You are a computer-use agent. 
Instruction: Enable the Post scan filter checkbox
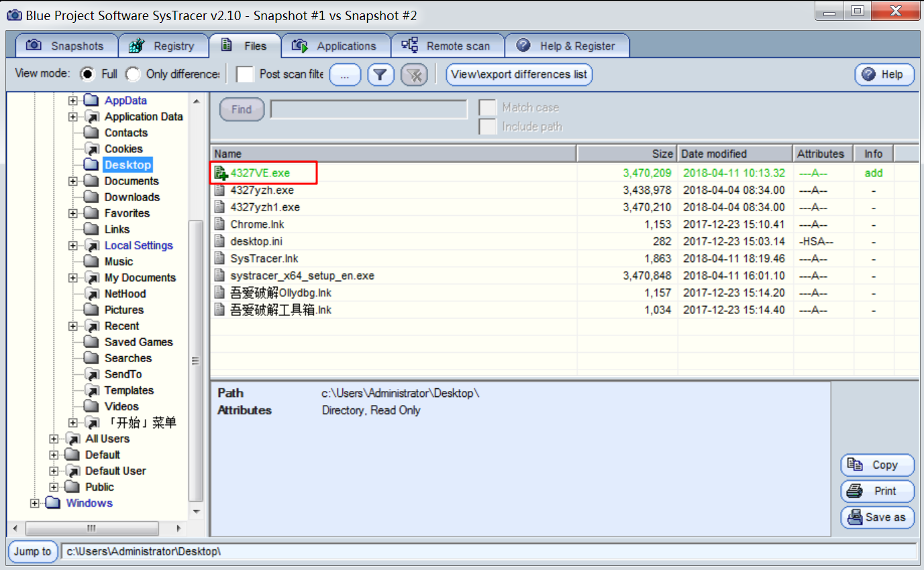click(x=245, y=74)
